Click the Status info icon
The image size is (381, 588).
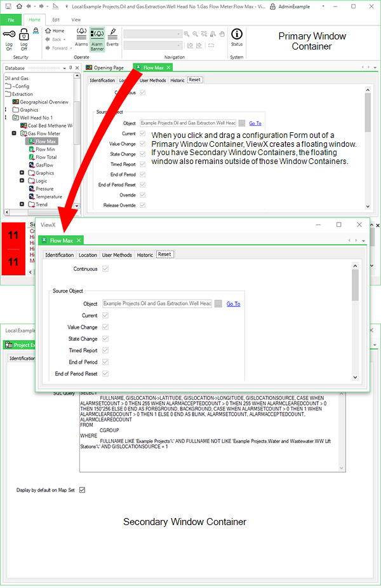coord(236,34)
